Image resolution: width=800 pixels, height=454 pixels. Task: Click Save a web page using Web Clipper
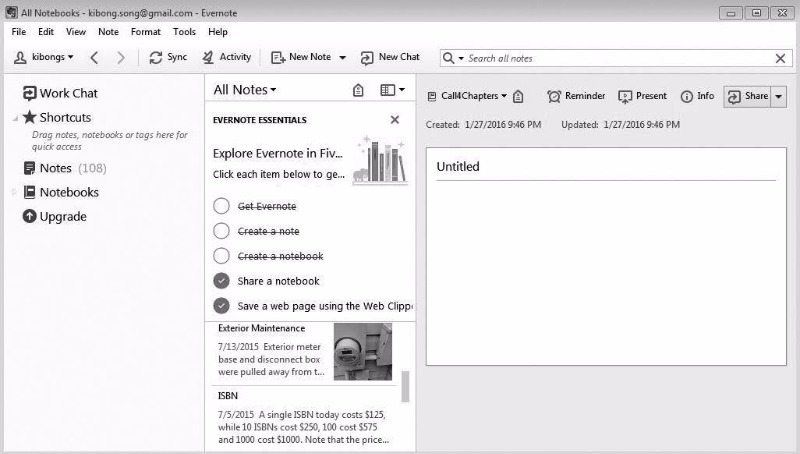pyautogui.click(x=325, y=306)
